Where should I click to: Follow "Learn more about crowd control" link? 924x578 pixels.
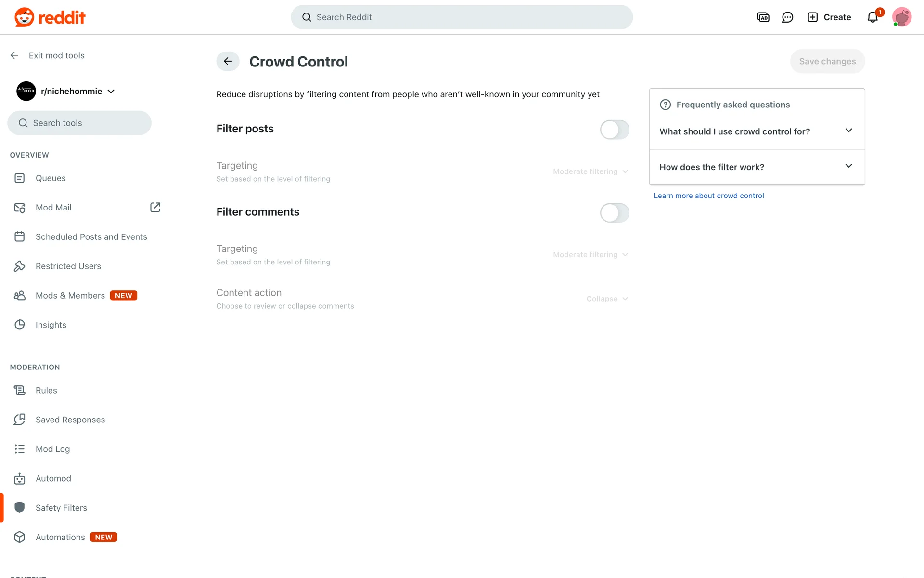point(708,196)
